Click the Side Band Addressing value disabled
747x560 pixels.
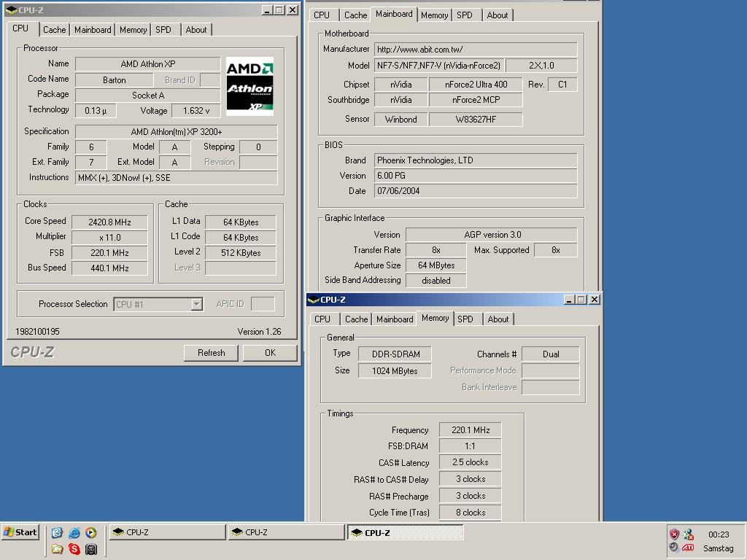[436, 281]
